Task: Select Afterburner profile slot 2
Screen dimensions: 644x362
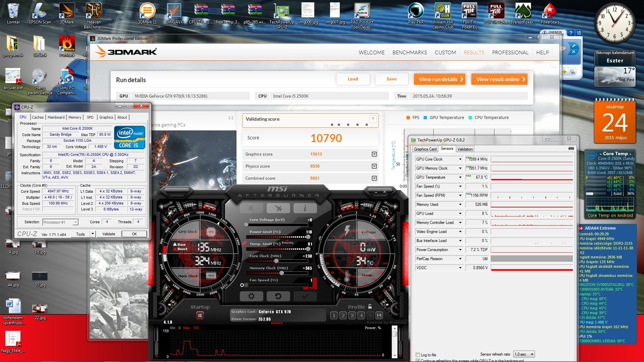Action: (343, 315)
